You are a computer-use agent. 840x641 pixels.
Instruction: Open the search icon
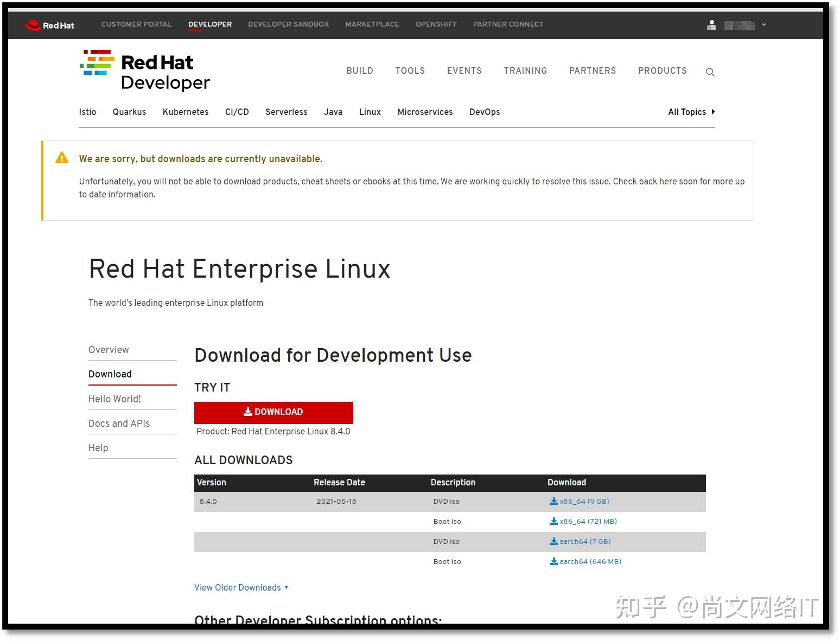(710, 72)
